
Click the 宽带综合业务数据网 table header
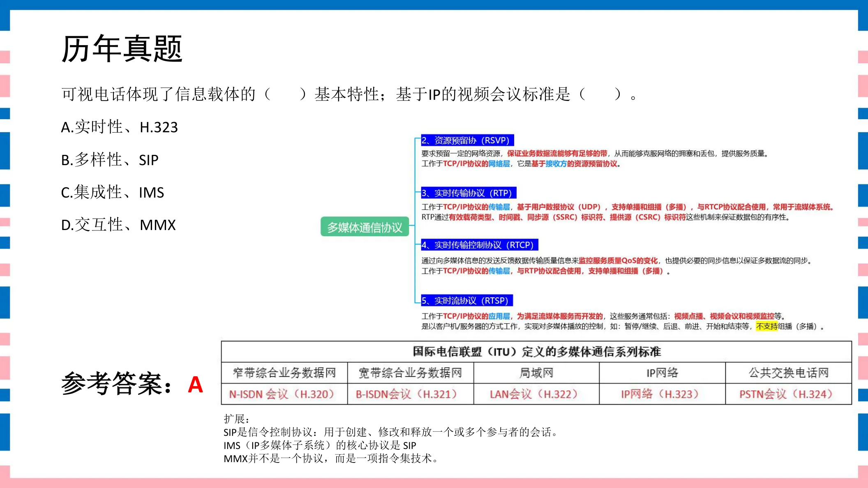coord(411,373)
